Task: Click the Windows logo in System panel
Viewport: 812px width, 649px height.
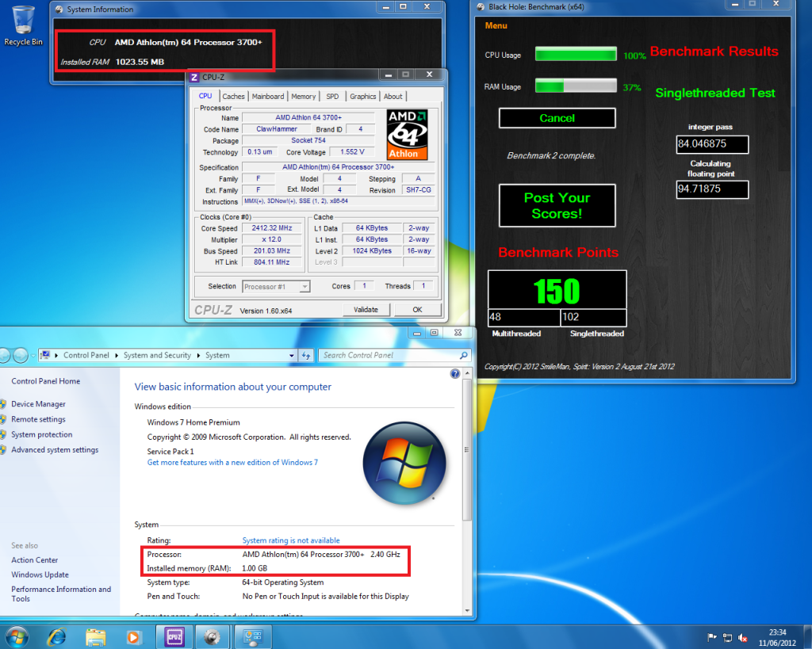Action: (x=404, y=464)
